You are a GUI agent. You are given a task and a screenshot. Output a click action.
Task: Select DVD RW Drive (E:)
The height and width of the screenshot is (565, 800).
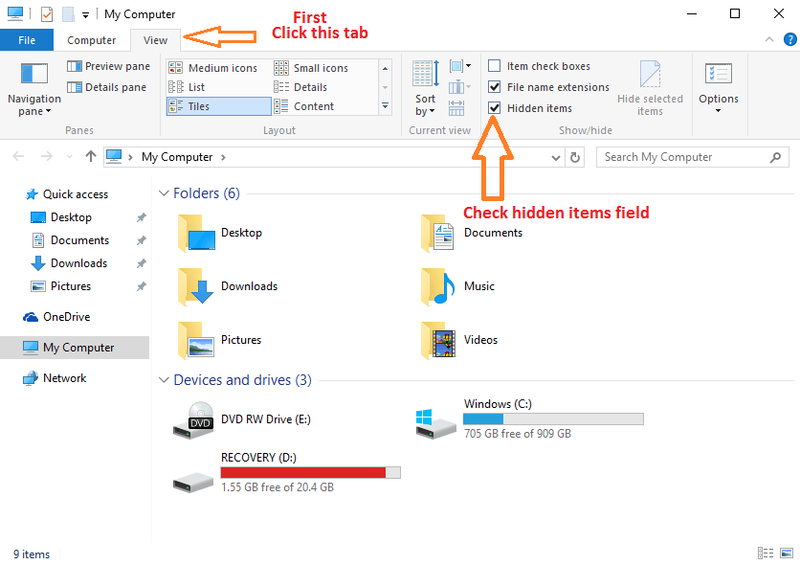click(242, 420)
